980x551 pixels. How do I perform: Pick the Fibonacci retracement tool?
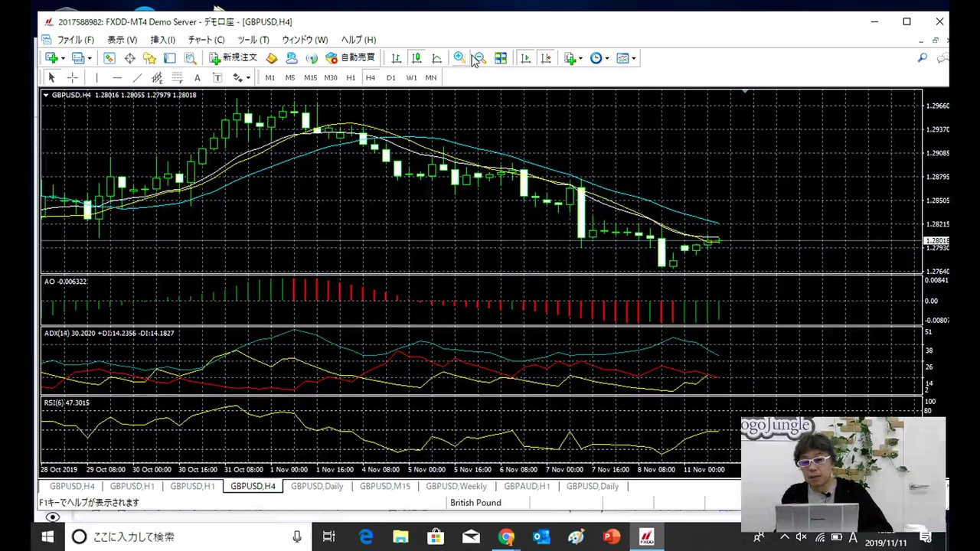point(177,77)
